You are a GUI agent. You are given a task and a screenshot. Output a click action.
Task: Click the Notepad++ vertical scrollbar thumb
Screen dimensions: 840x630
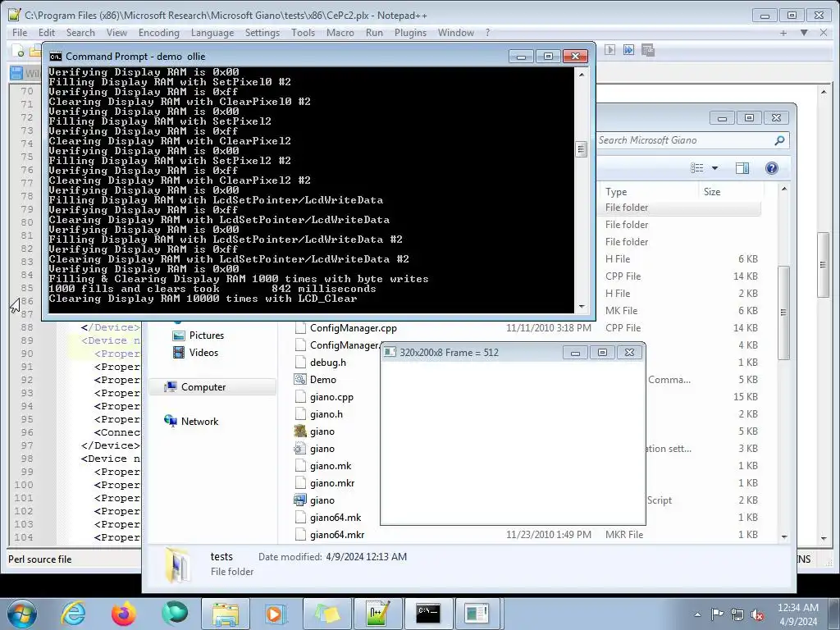(x=824, y=265)
